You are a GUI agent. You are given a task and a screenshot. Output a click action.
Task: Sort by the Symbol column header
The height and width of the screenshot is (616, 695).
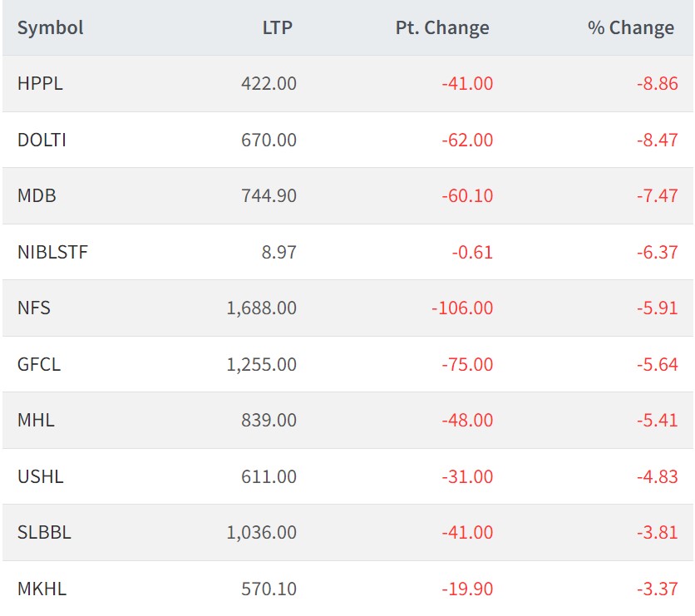51,28
